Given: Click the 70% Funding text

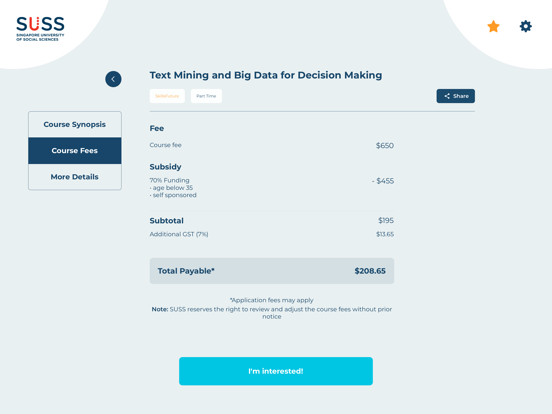Looking at the screenshot, I should point(169,180).
